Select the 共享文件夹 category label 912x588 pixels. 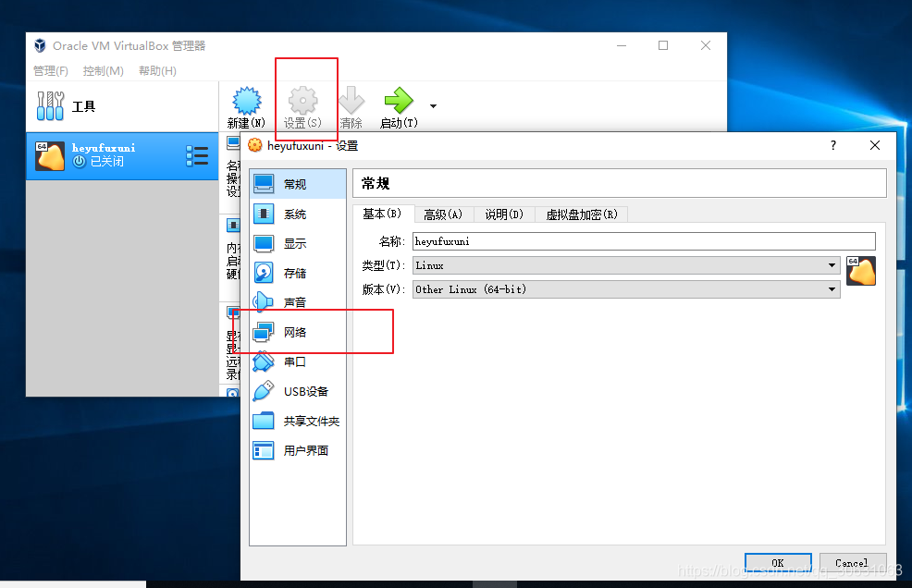(x=311, y=421)
